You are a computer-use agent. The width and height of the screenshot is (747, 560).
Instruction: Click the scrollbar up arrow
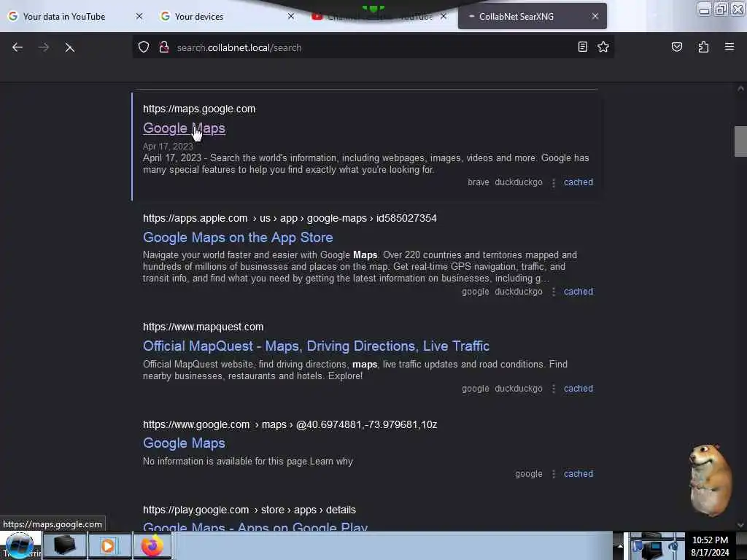pos(740,88)
